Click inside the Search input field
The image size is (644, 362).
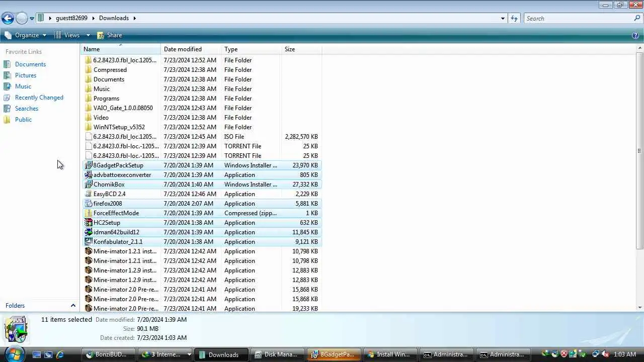[579, 18]
